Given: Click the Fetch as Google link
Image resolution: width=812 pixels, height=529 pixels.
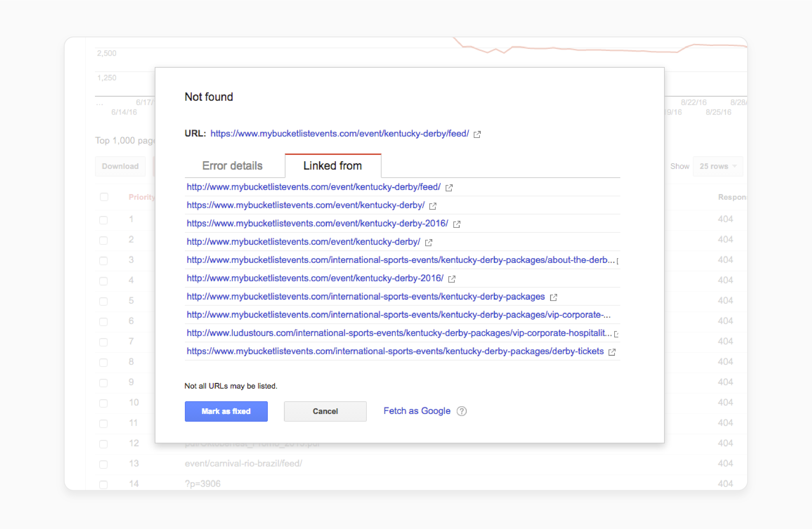Looking at the screenshot, I should pos(417,411).
